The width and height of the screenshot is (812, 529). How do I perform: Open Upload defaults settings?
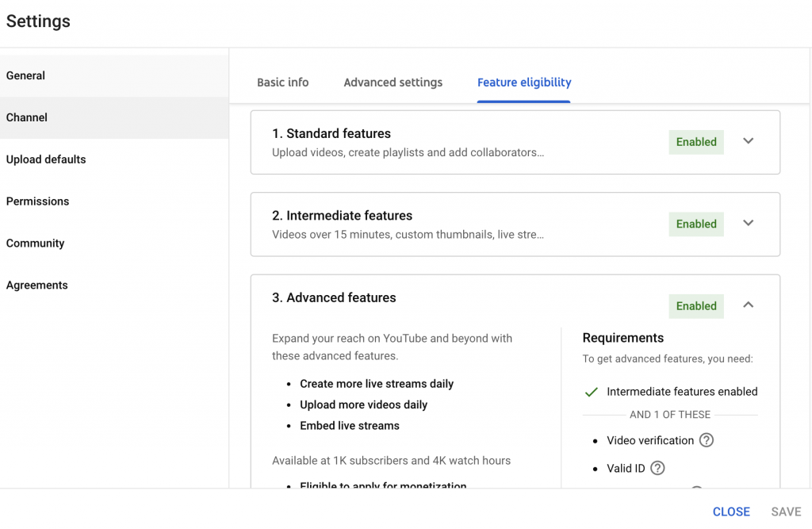(114, 159)
